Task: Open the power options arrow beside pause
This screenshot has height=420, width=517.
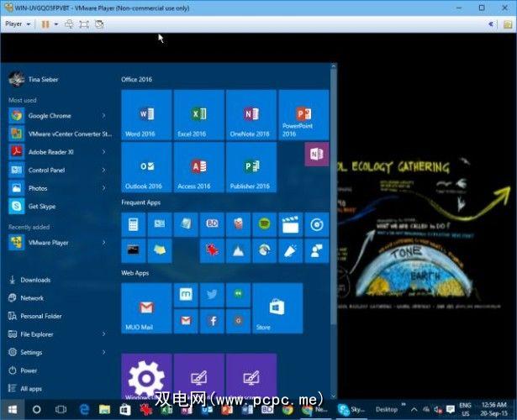Action: coord(56,24)
